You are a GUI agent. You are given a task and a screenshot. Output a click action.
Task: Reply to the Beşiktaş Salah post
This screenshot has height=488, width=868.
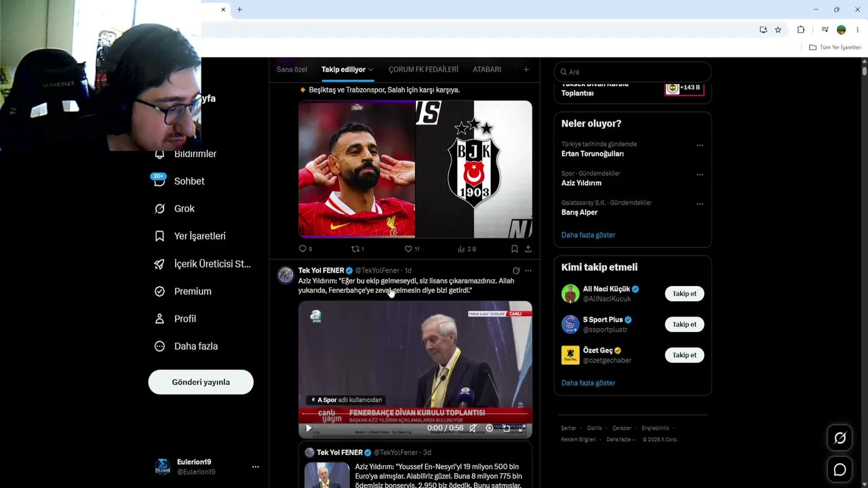pos(302,249)
